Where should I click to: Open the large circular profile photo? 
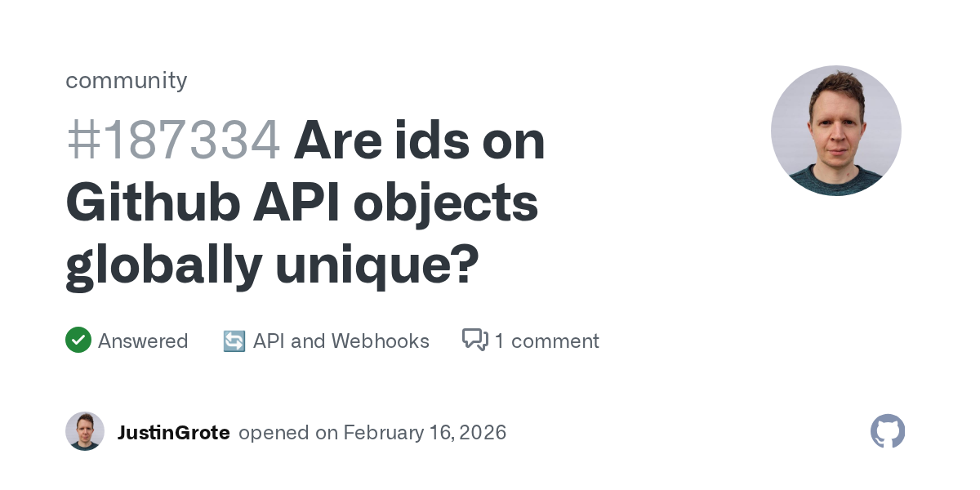(x=835, y=131)
